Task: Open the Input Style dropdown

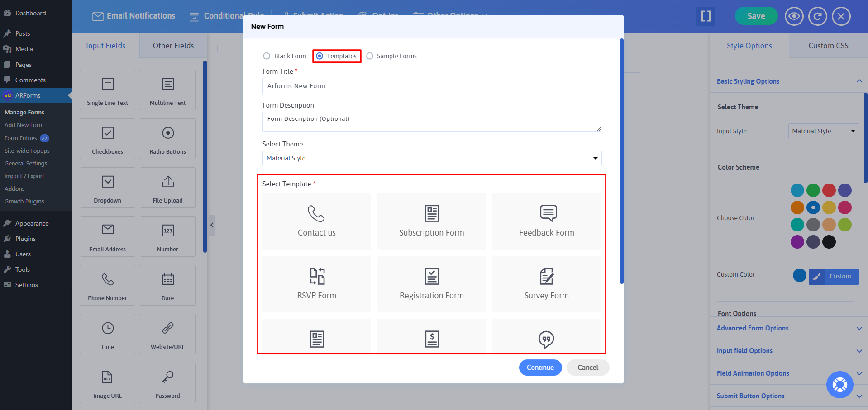Action: pos(823,131)
